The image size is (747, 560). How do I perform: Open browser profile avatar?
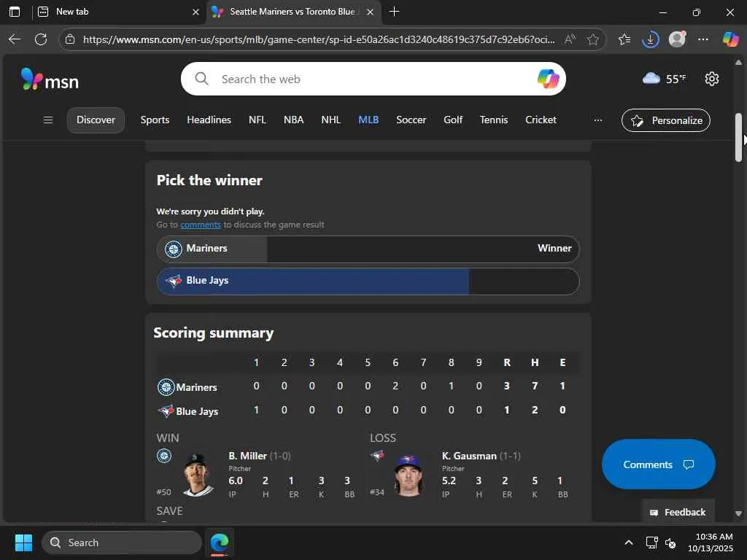(677, 39)
